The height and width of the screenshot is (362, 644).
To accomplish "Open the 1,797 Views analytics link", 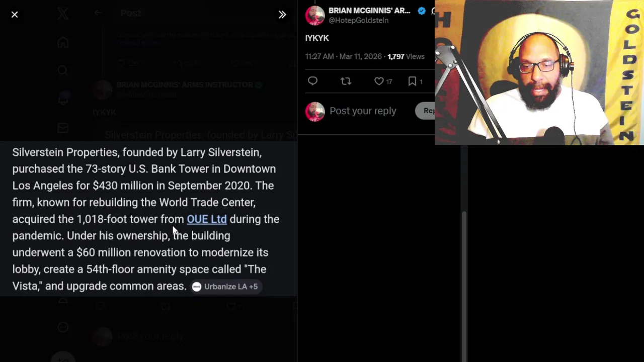I will click(x=406, y=57).
